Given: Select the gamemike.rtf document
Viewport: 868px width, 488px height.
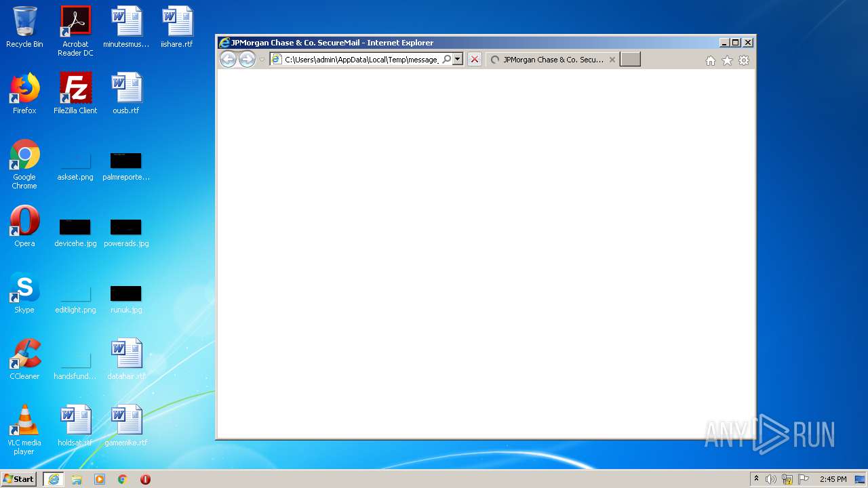Looking at the screenshot, I should [x=126, y=426].
